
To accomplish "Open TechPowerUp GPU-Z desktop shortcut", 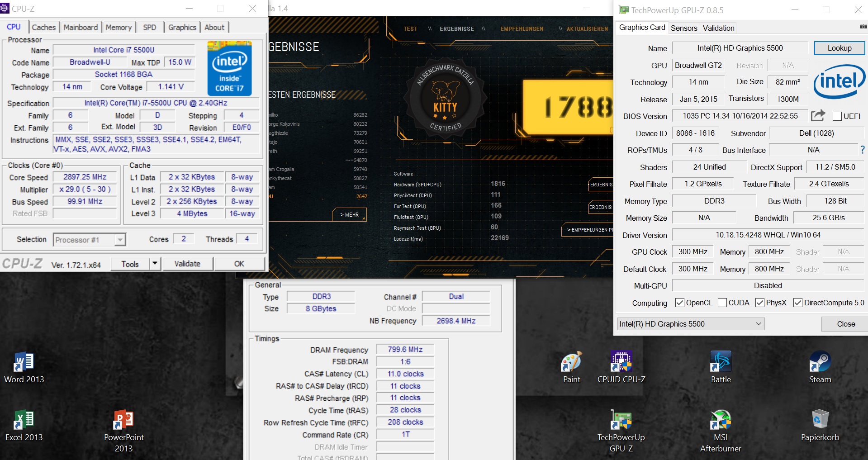I will 621,431.
